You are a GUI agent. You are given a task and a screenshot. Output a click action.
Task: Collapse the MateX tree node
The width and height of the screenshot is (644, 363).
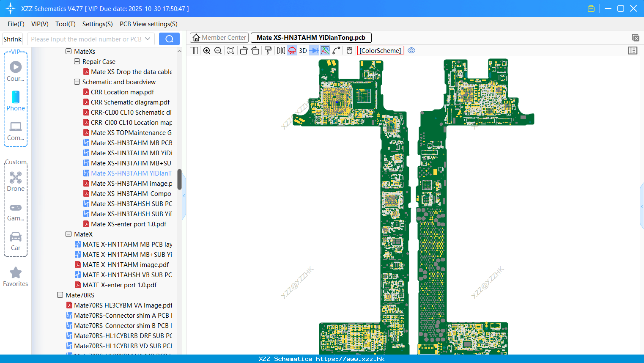pos(69,234)
